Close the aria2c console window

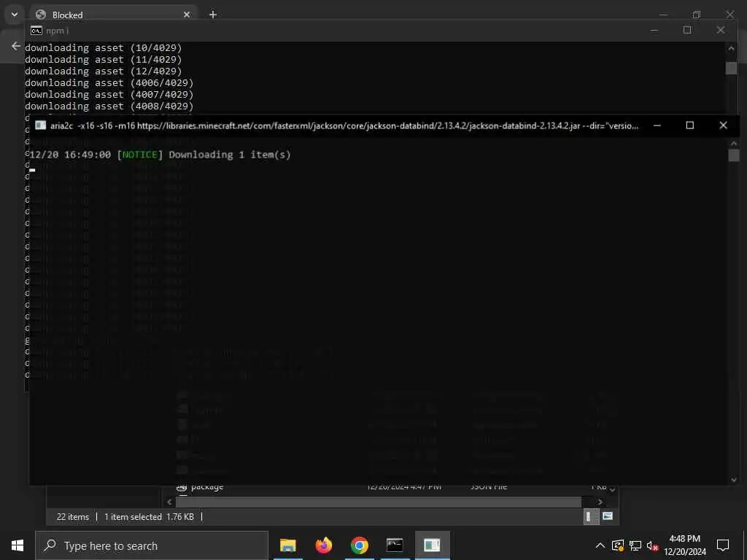pos(723,125)
